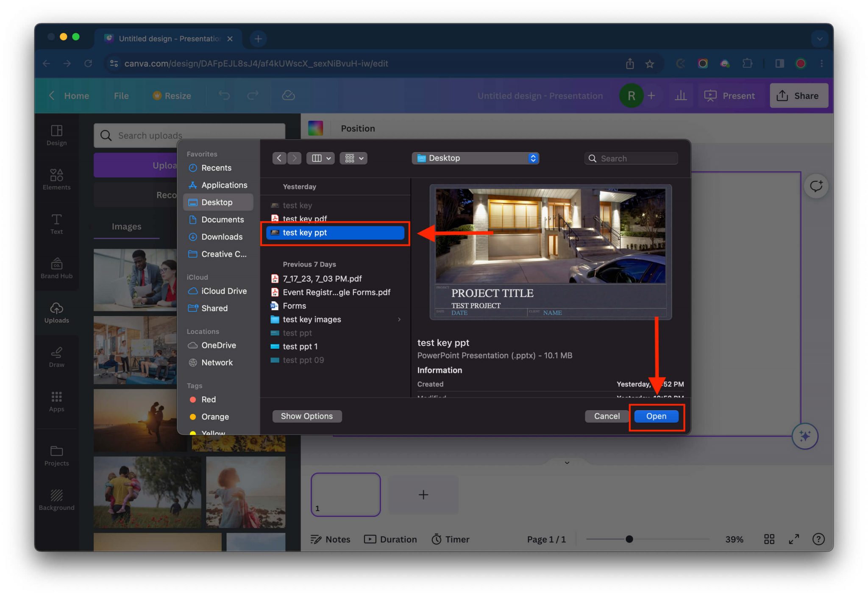The height and width of the screenshot is (597, 868).
Task: Open the Background panel
Action: click(56, 498)
